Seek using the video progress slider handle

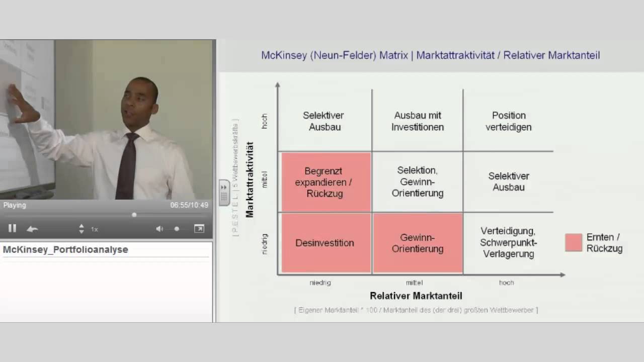click(134, 215)
